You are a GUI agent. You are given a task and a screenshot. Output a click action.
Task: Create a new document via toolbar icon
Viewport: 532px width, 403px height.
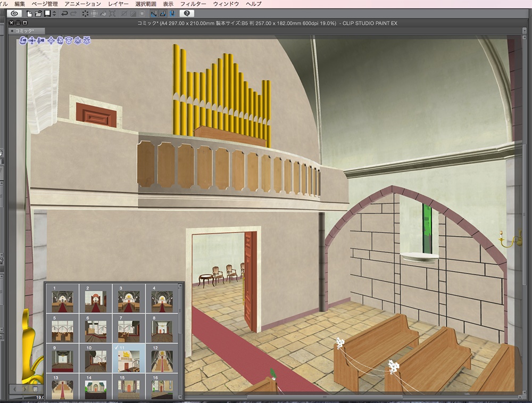click(x=30, y=13)
